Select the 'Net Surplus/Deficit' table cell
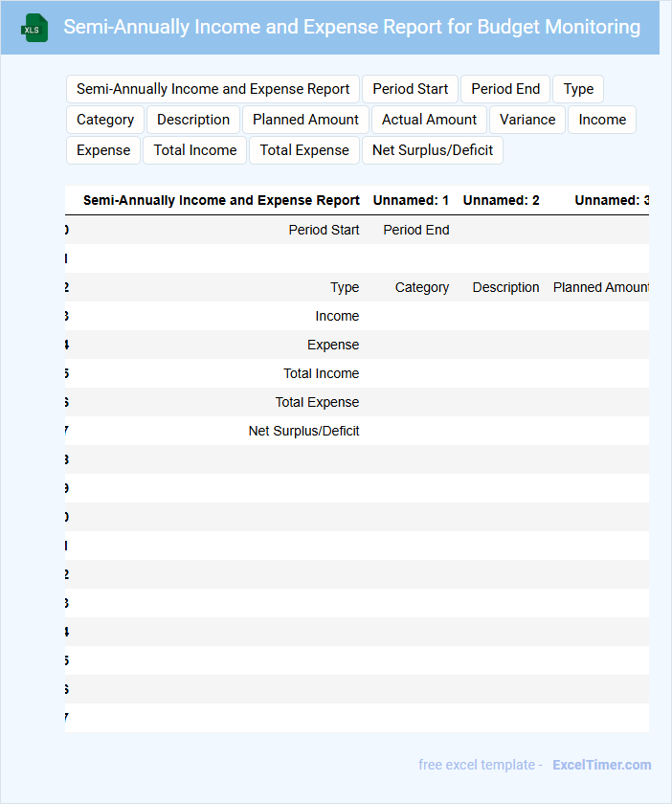Image resolution: width=672 pixels, height=804 pixels. point(303,432)
